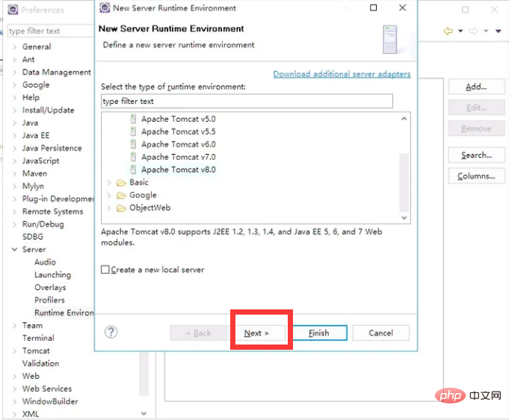509x420 pixels.
Task: Collapse the Server preferences tree node
Action: pos(14,250)
